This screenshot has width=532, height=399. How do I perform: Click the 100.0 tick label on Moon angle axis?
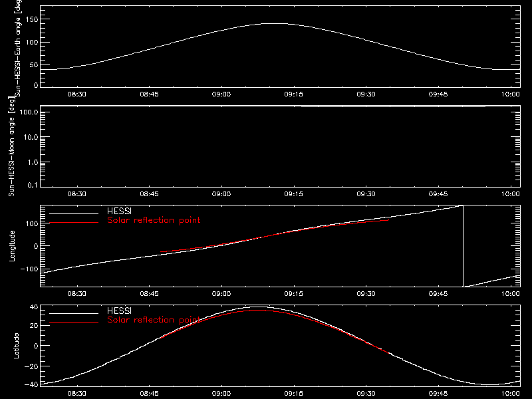click(x=29, y=112)
